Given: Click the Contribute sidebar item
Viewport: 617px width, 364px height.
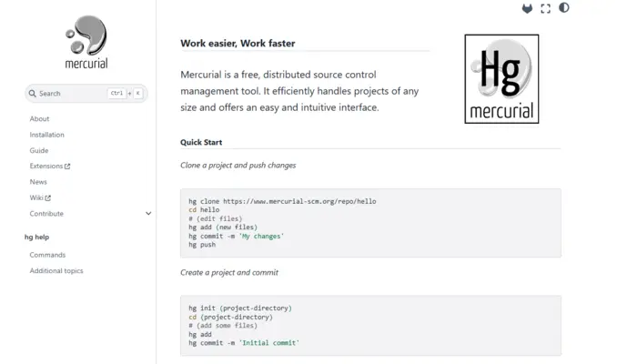Looking at the screenshot, I should [46, 214].
